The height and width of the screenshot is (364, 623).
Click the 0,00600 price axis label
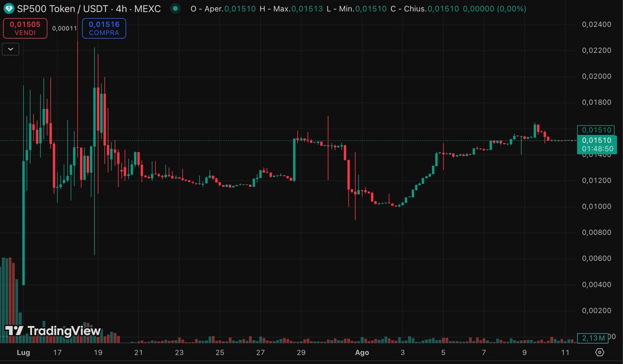point(596,259)
